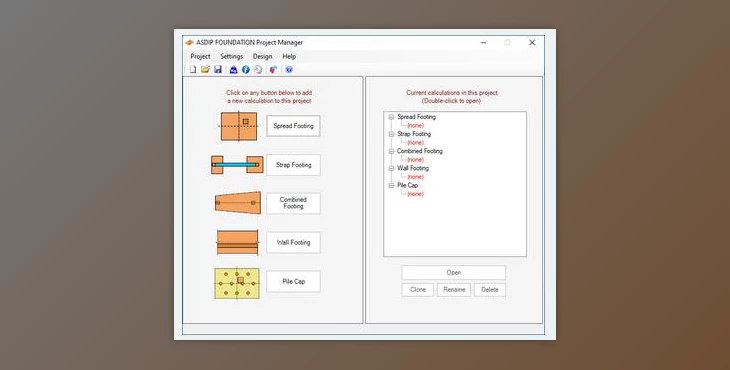730x370 pixels.
Task: Select Wall Footing in the calculations tree
Action: click(413, 168)
